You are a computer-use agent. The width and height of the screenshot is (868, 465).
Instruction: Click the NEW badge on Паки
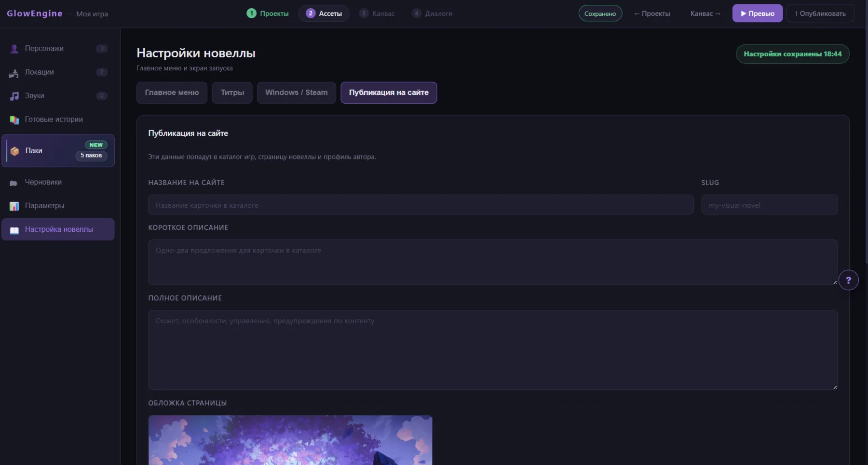pos(96,145)
